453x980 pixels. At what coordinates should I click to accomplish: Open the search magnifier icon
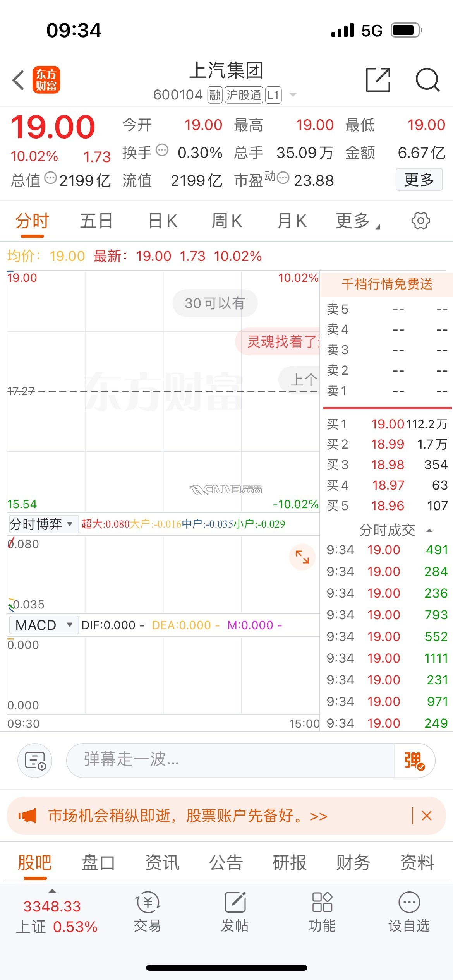(427, 80)
